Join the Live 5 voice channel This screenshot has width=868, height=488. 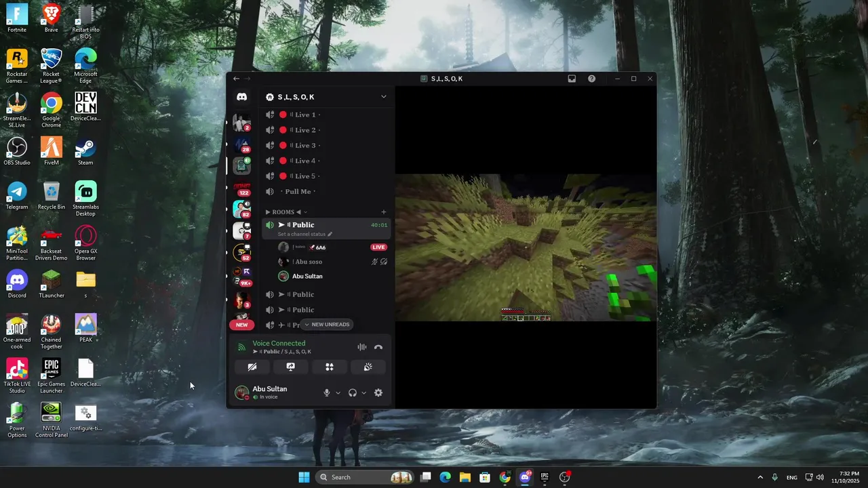(x=327, y=176)
